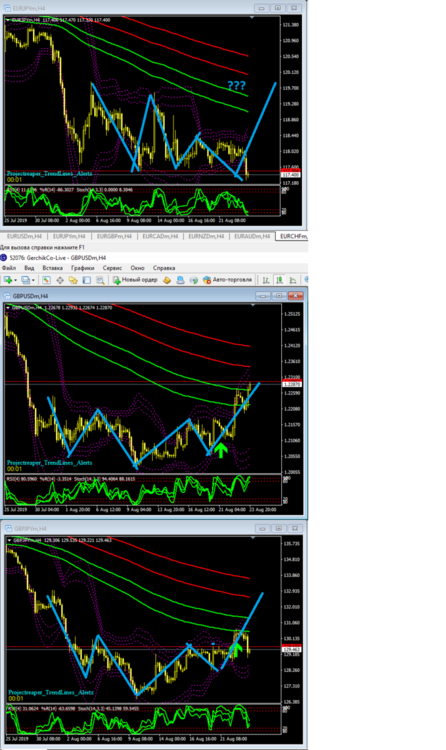
Task: Click the 00:01 timer text in EURJPY chart
Action: coord(14,180)
